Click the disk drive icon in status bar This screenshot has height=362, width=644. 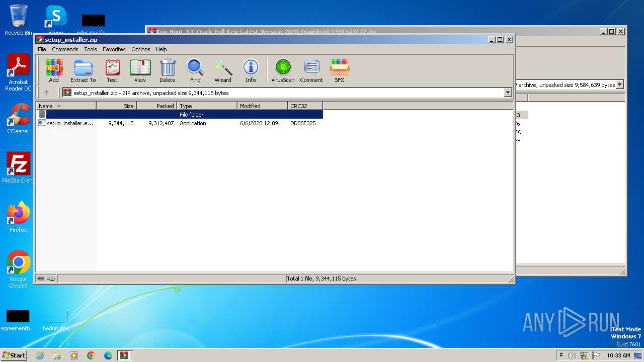42,279
